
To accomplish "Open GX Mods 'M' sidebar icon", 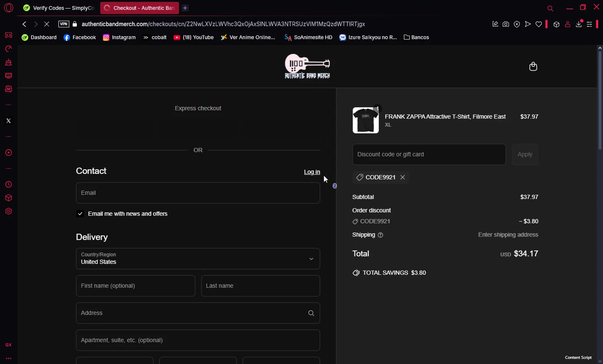I will [x=8, y=89].
